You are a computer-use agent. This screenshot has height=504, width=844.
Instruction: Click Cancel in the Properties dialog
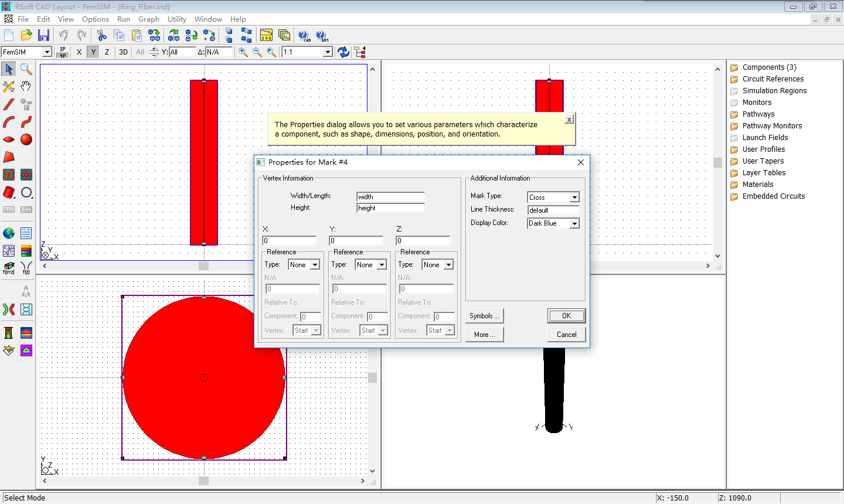(x=566, y=335)
